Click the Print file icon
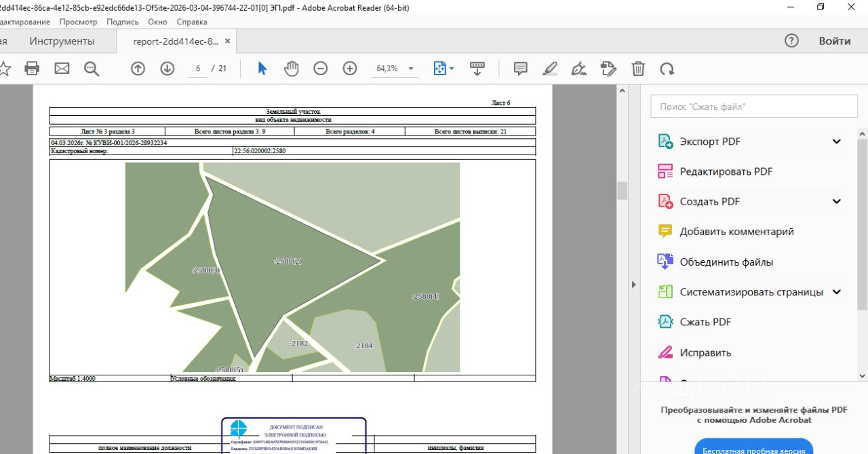The width and height of the screenshot is (868, 454). pos(32,68)
